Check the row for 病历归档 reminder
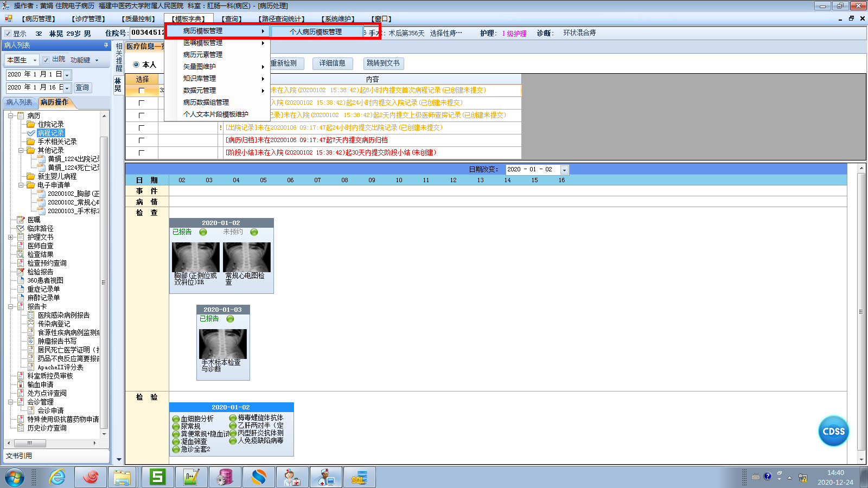868x488 pixels. 142,140
